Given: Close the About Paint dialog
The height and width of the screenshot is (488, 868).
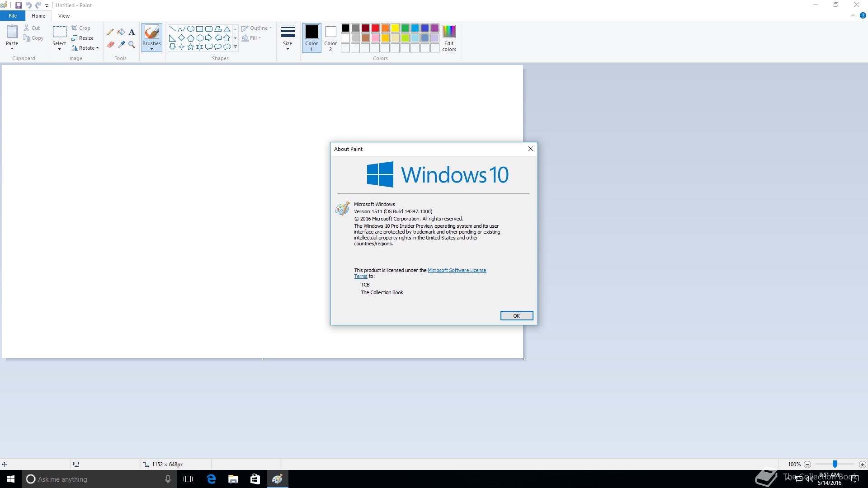Looking at the screenshot, I should pyautogui.click(x=531, y=149).
